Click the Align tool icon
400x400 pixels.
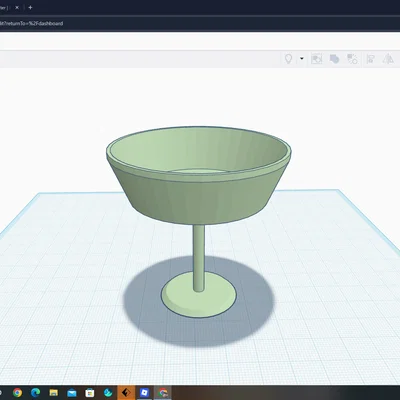point(370,59)
